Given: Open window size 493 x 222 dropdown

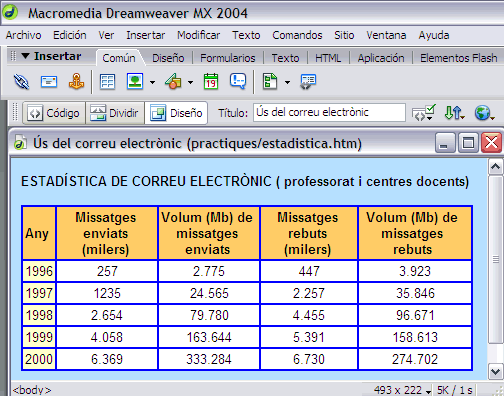Looking at the screenshot, I should [x=402, y=390].
